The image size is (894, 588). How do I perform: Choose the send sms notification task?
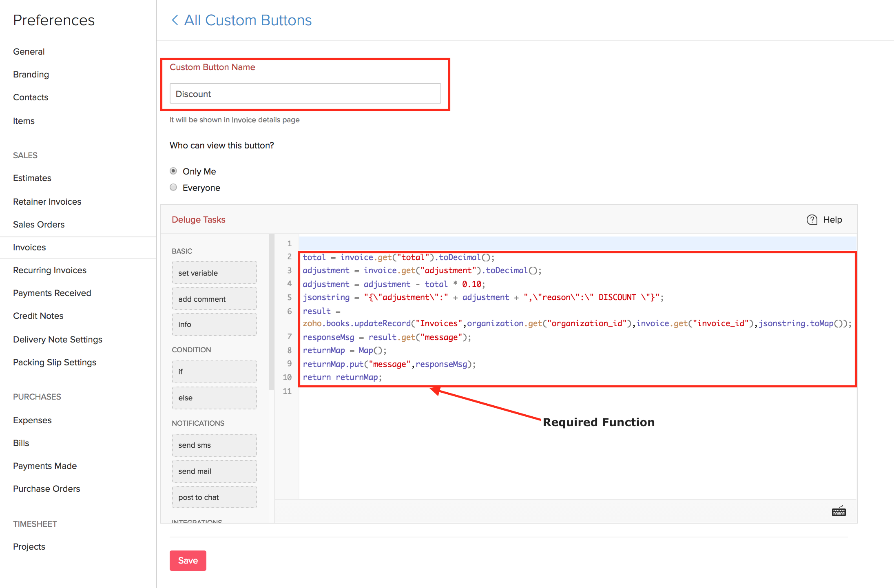pos(214,445)
